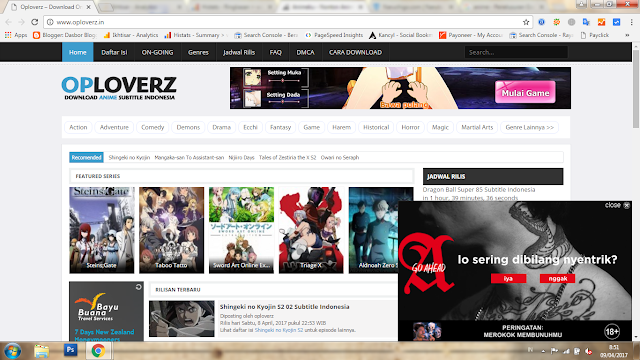Open the empty new tab button
The image size is (640, 360).
(x=105, y=7)
